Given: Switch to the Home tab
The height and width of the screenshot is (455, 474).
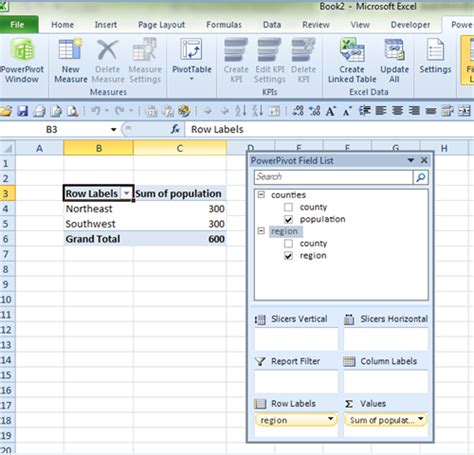Looking at the screenshot, I should 62,25.
